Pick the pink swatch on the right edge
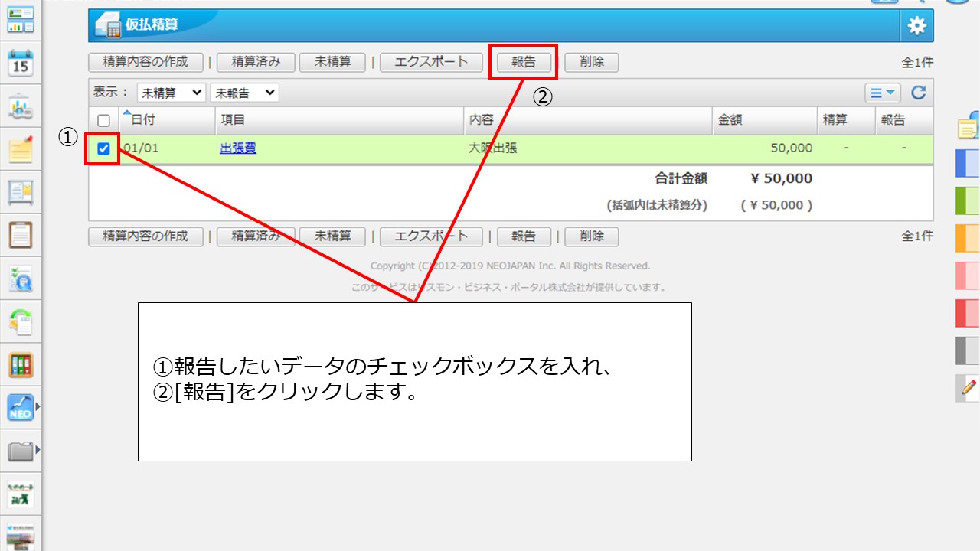The width and height of the screenshot is (980, 551). click(x=968, y=275)
